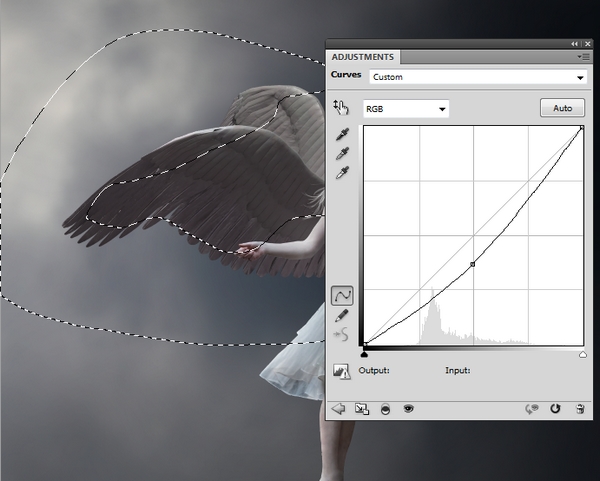
Task: Select the ADJUSTMENTS panel tab
Action: point(362,57)
